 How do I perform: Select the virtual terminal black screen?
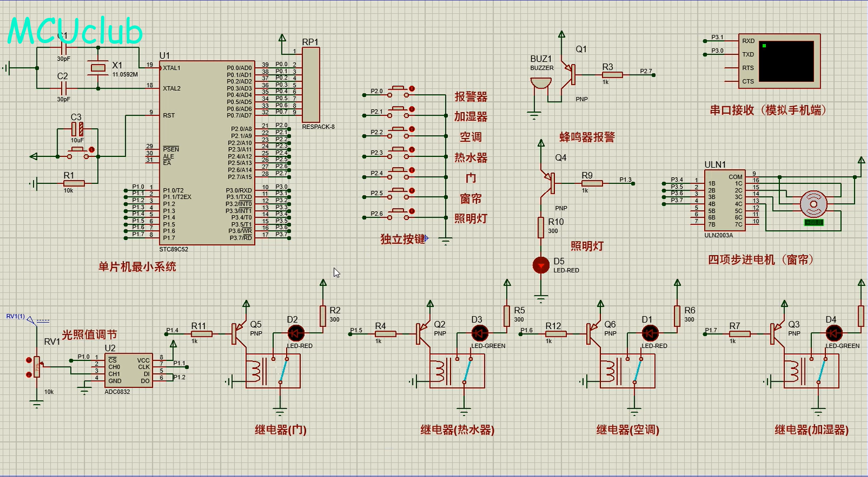click(x=786, y=61)
